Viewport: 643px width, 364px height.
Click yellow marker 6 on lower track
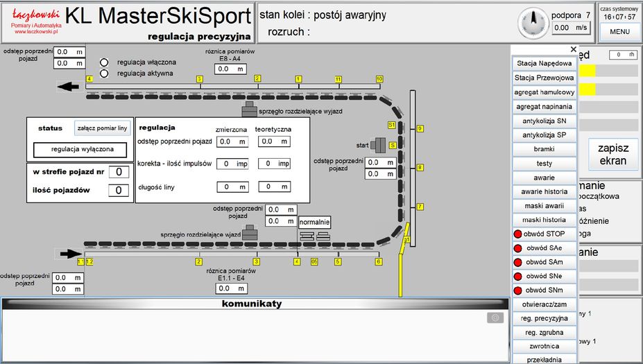(379, 261)
